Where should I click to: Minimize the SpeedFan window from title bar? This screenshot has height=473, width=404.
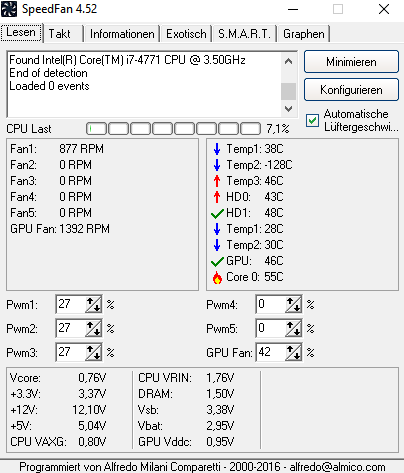point(293,9)
